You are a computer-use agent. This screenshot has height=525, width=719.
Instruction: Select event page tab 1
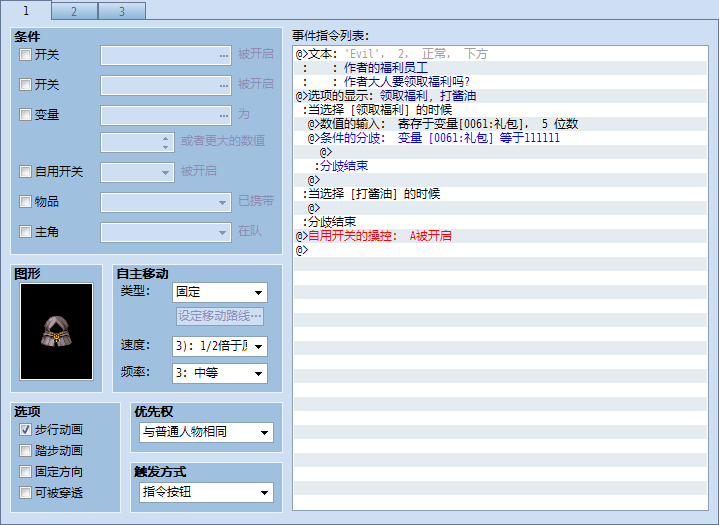pyautogui.click(x=26, y=11)
